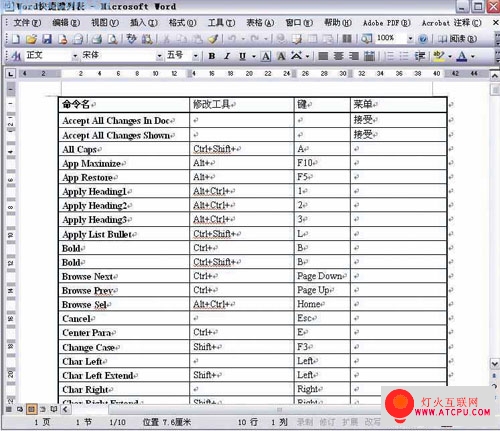500x431 pixels.
Task: Click the Center alignment icon
Action: [338, 56]
